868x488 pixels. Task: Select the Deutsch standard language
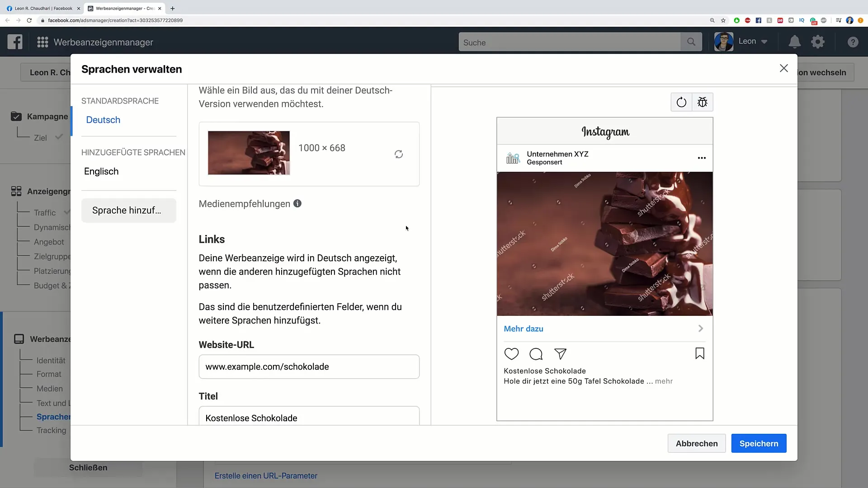(103, 120)
